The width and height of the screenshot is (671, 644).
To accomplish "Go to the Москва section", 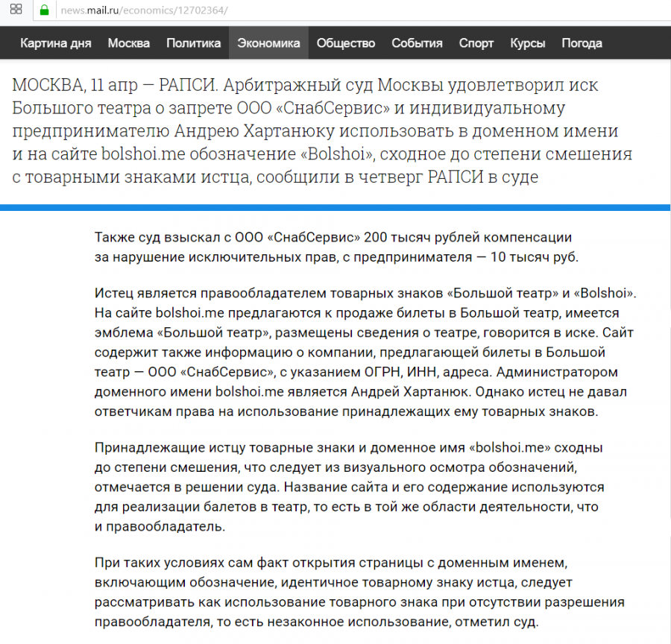I will pos(129,43).
